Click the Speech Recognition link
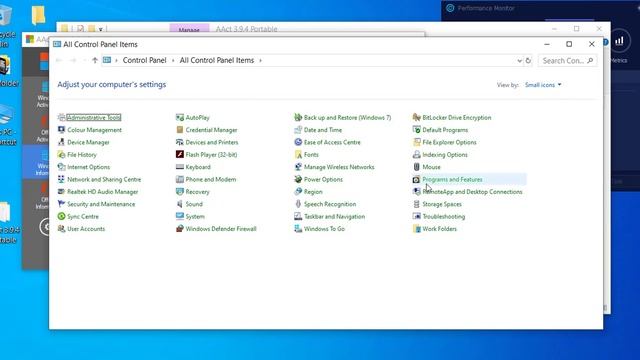The height and width of the screenshot is (360, 640). (x=330, y=204)
